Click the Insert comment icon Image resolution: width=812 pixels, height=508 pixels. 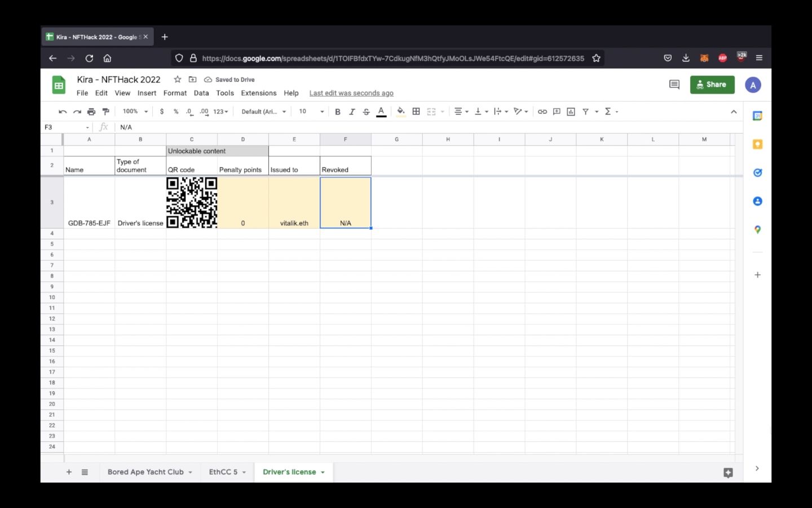(x=557, y=112)
